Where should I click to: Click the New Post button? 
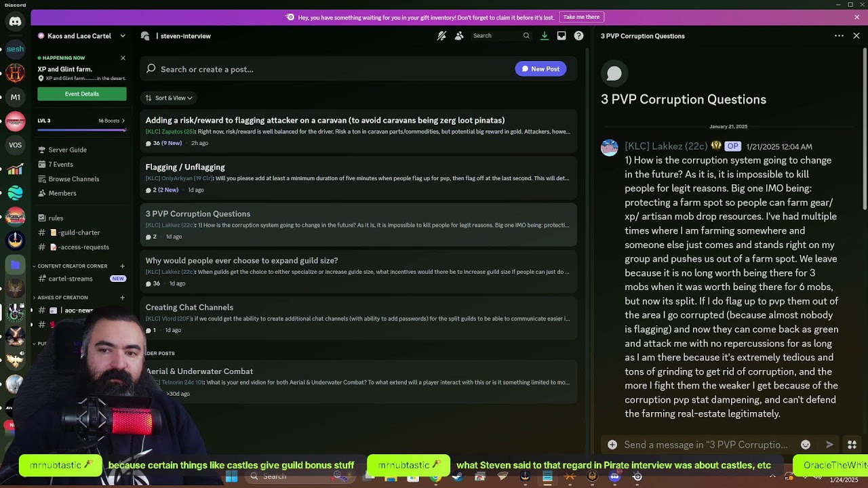[x=540, y=68]
